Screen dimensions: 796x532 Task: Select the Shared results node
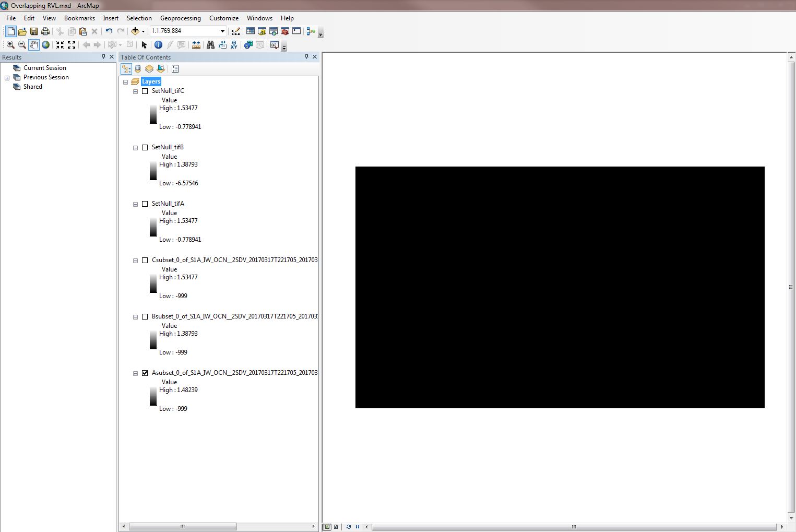[x=33, y=87]
